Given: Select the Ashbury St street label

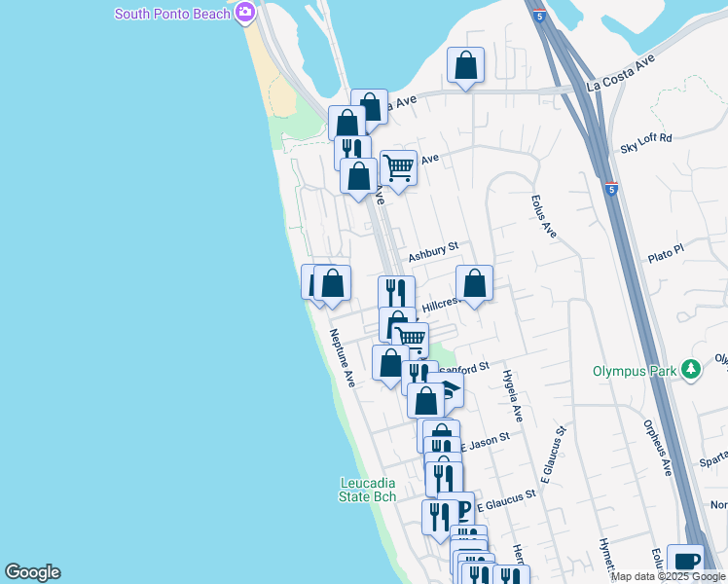Looking at the screenshot, I should point(433,252).
